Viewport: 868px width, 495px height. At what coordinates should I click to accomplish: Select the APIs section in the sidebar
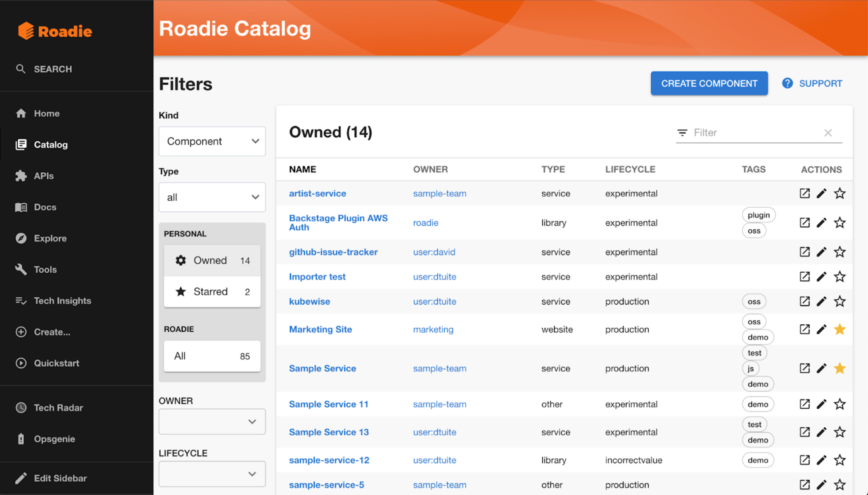click(x=43, y=176)
